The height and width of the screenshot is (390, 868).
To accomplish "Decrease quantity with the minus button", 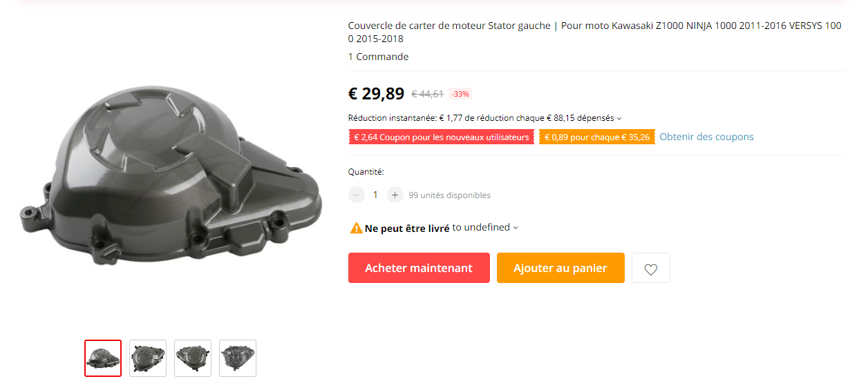I will [356, 195].
